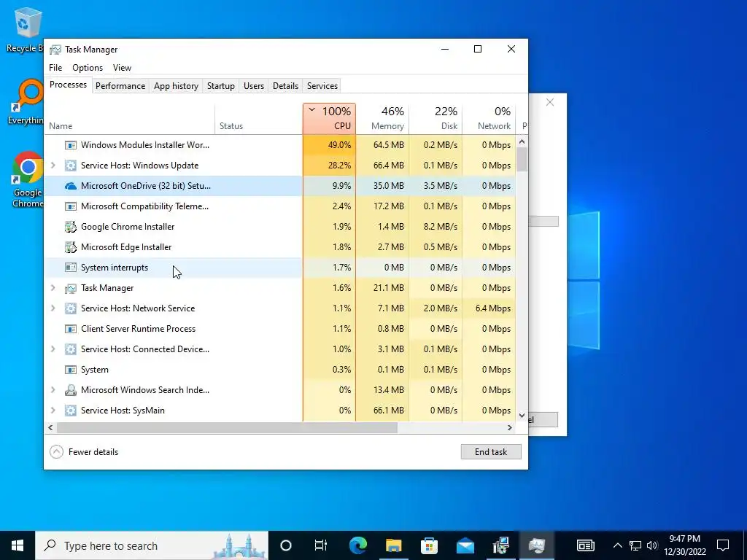Switch to the Startup tab
Viewport: 747px width, 560px height.
(x=220, y=86)
